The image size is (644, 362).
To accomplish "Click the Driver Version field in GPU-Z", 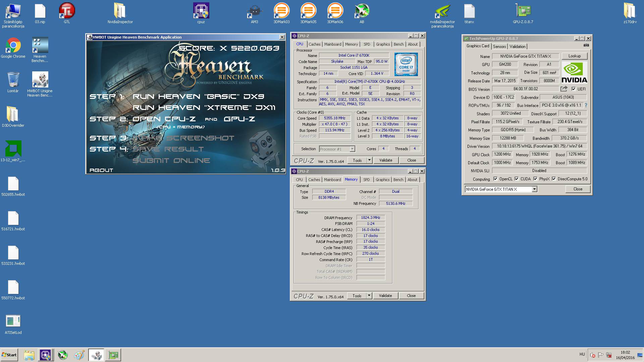I will pyautogui.click(x=539, y=146).
